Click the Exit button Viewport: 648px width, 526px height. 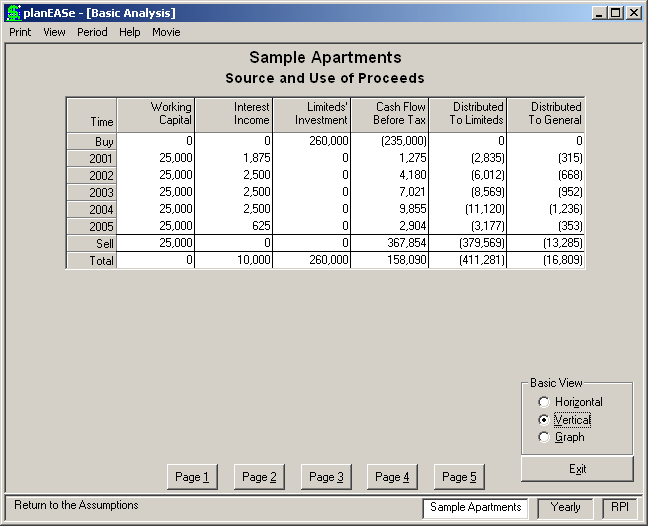(x=577, y=469)
